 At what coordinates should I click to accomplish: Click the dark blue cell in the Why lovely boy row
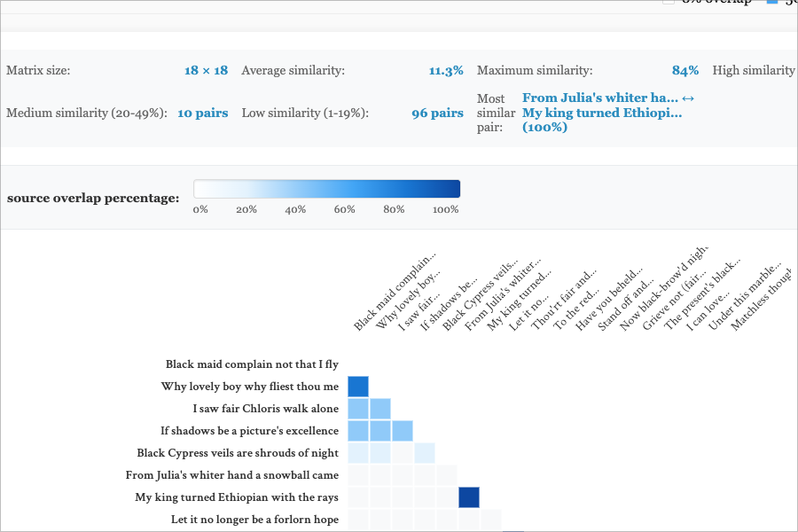(357, 387)
